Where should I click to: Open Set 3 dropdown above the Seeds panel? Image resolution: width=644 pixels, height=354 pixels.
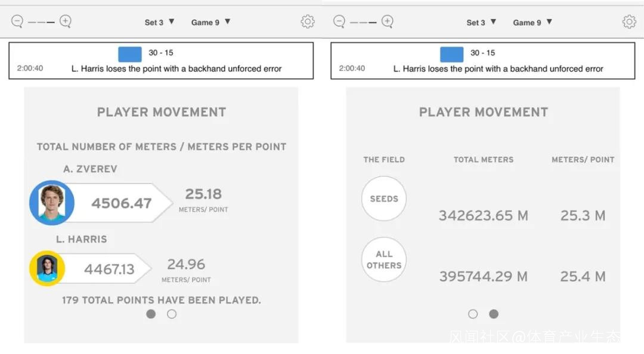[x=481, y=22]
